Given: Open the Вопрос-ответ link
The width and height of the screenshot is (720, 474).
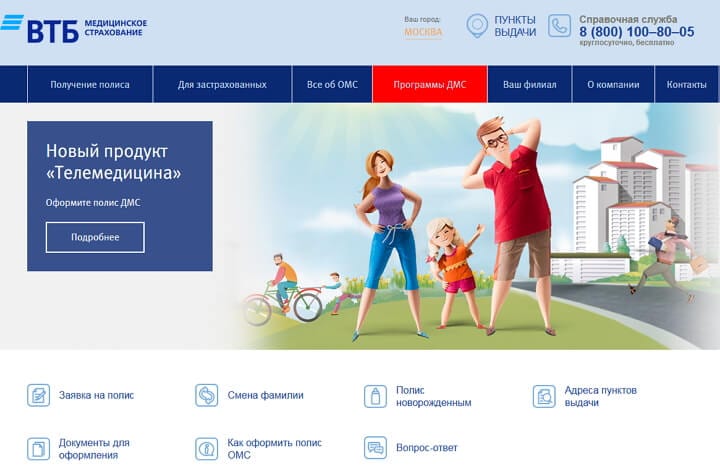Looking at the screenshot, I should (x=427, y=448).
